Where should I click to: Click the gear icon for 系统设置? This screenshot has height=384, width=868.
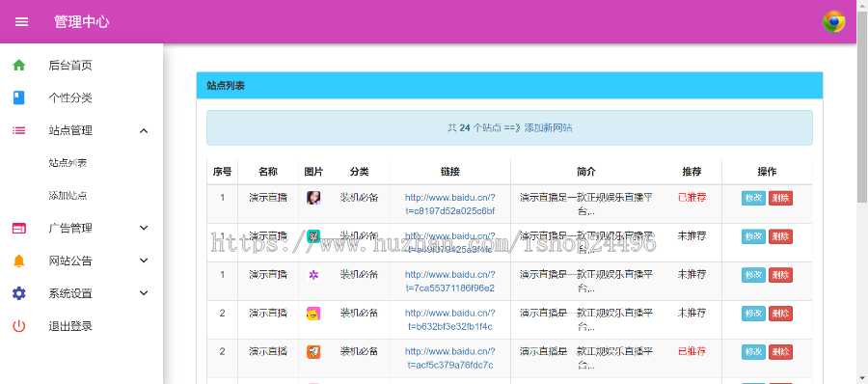coord(19,293)
